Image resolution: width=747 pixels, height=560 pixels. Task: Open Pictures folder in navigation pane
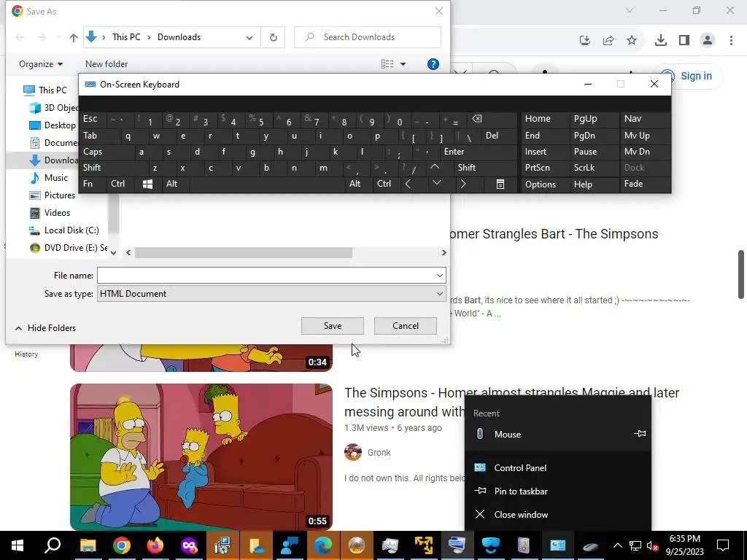pos(60,195)
